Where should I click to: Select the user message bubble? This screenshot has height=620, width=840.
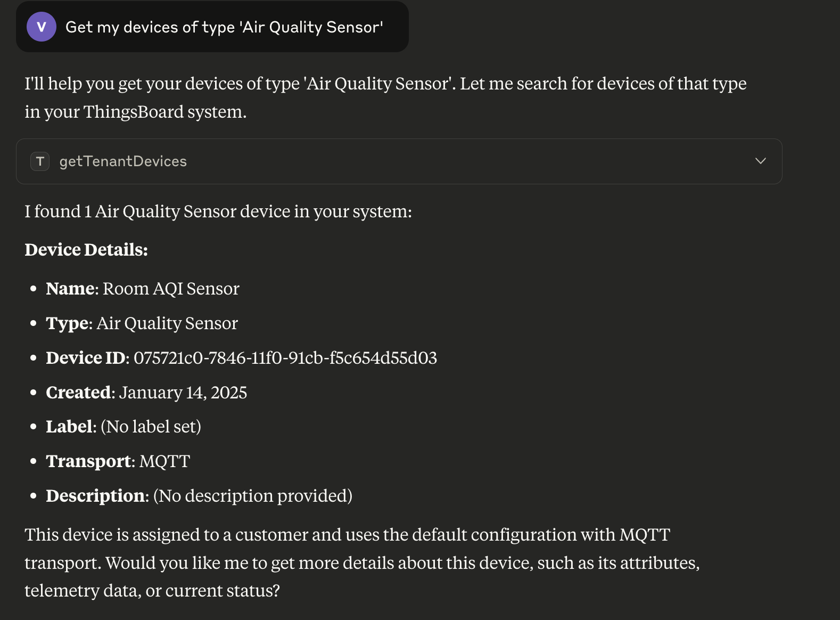[x=212, y=27]
